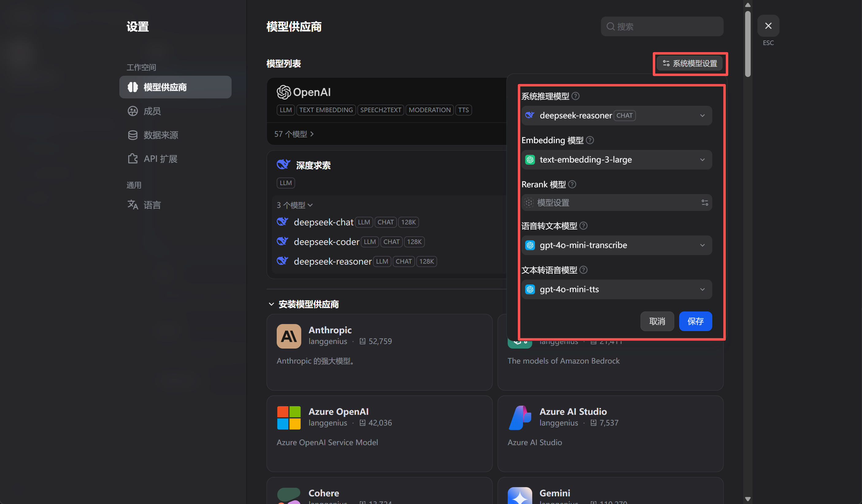Click the 模型供应商 brain icon
The height and width of the screenshot is (504, 862).
[x=133, y=87]
